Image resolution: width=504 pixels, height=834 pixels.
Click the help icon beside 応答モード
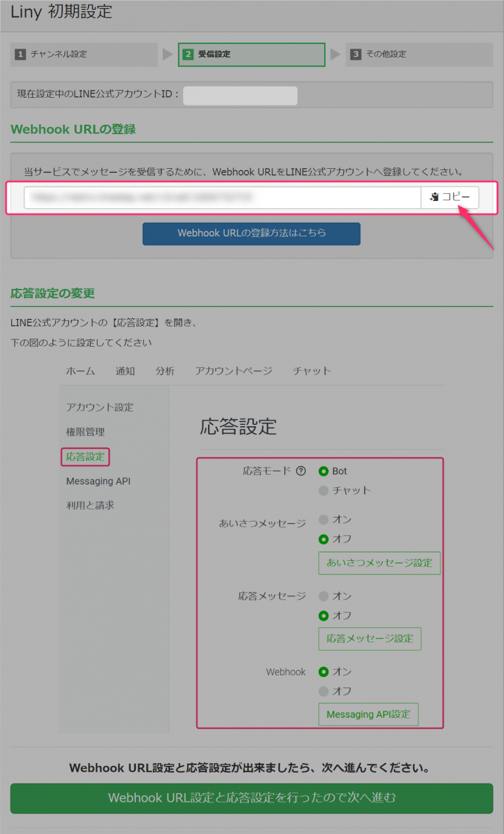pyautogui.click(x=301, y=471)
